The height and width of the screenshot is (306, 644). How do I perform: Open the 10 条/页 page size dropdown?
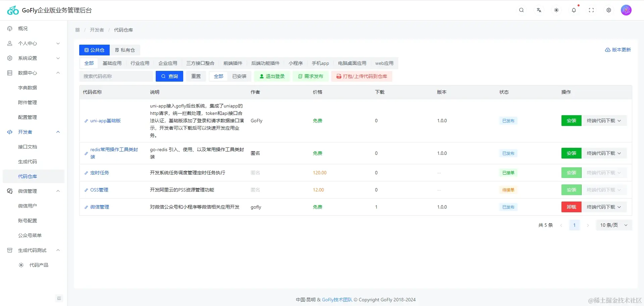point(614,225)
